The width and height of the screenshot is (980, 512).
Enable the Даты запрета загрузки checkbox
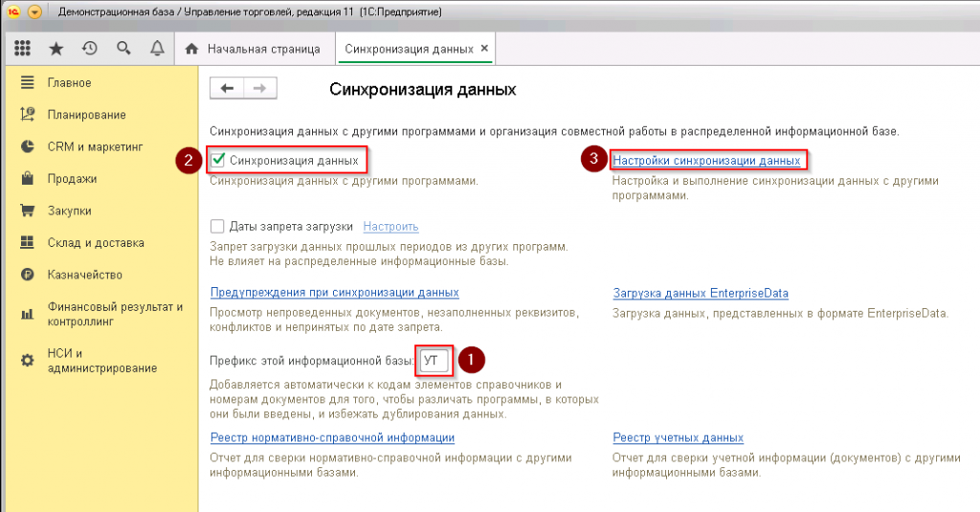[217, 227]
